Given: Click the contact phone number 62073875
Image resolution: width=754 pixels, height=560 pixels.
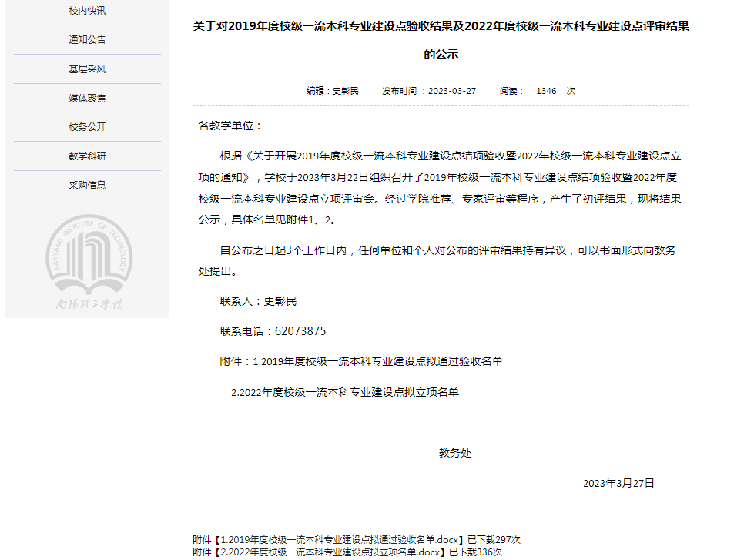Looking at the screenshot, I should [300, 331].
